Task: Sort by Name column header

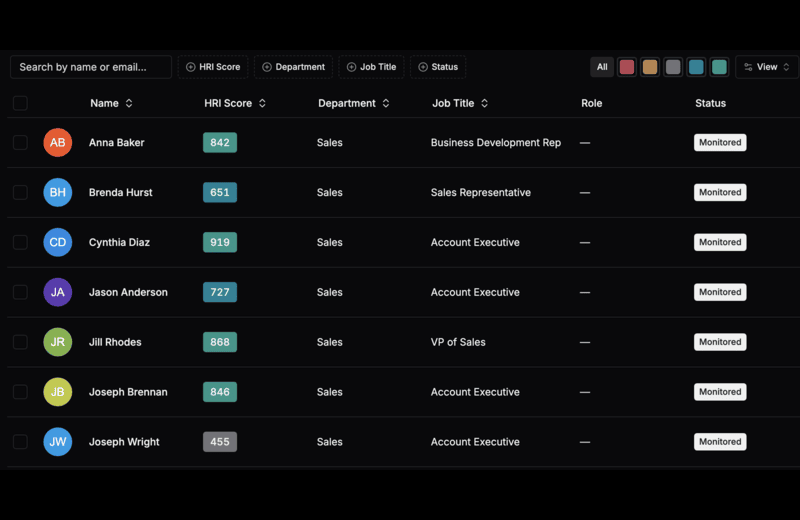Action: click(x=111, y=103)
